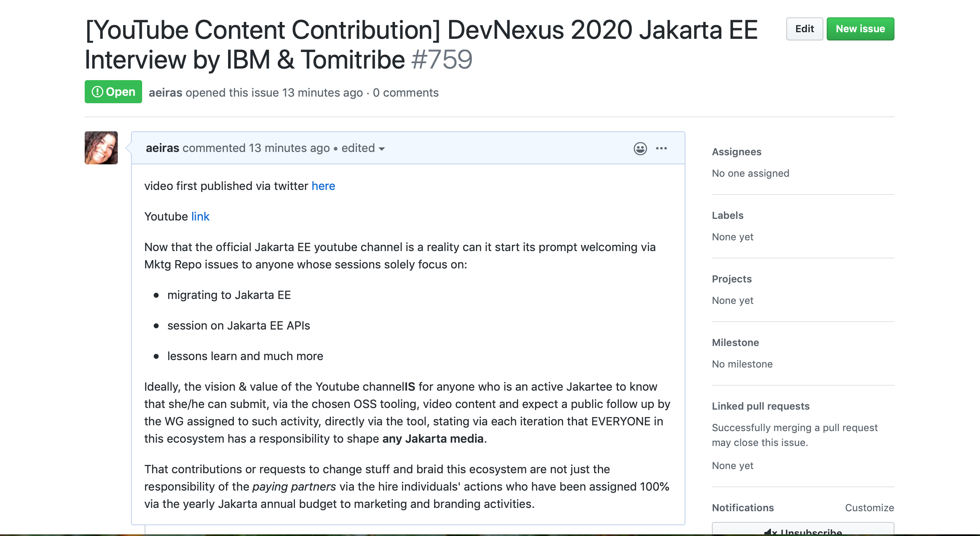The image size is (980, 536).
Task: Open the Milestone sidebar section
Action: click(735, 343)
